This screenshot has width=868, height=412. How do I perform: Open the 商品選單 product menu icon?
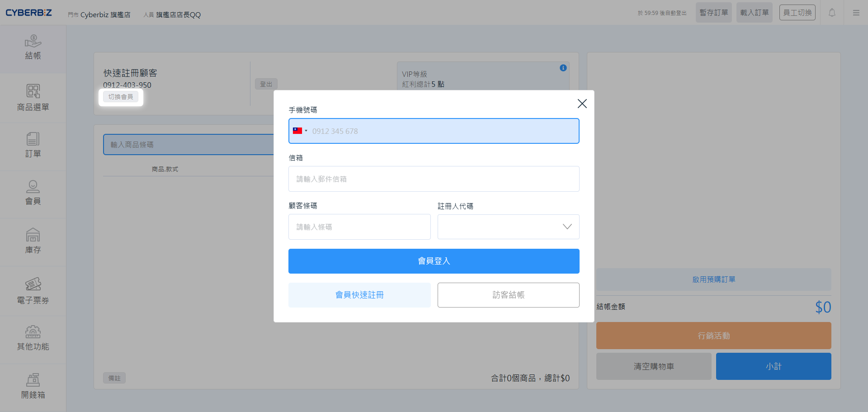coord(33,97)
